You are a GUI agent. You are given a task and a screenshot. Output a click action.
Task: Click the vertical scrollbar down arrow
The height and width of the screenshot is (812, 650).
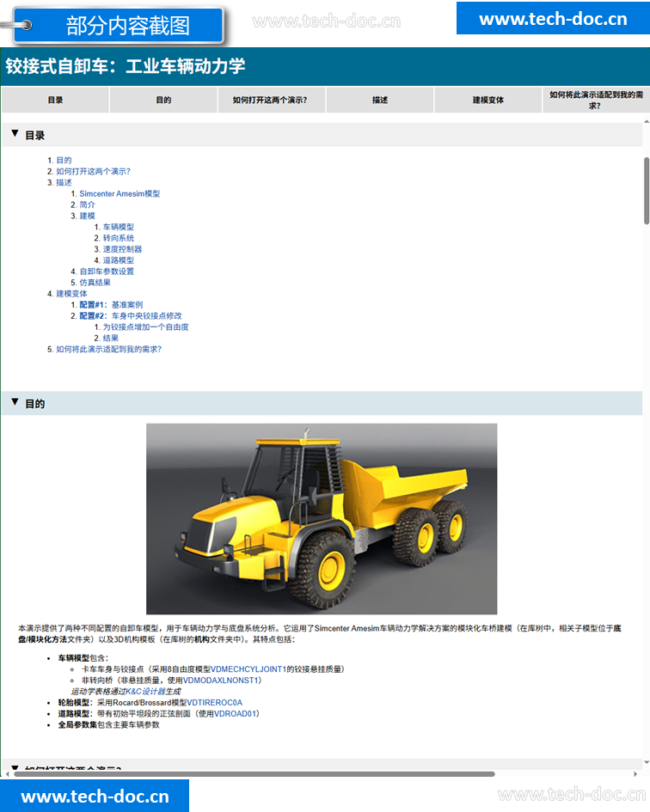[647, 762]
